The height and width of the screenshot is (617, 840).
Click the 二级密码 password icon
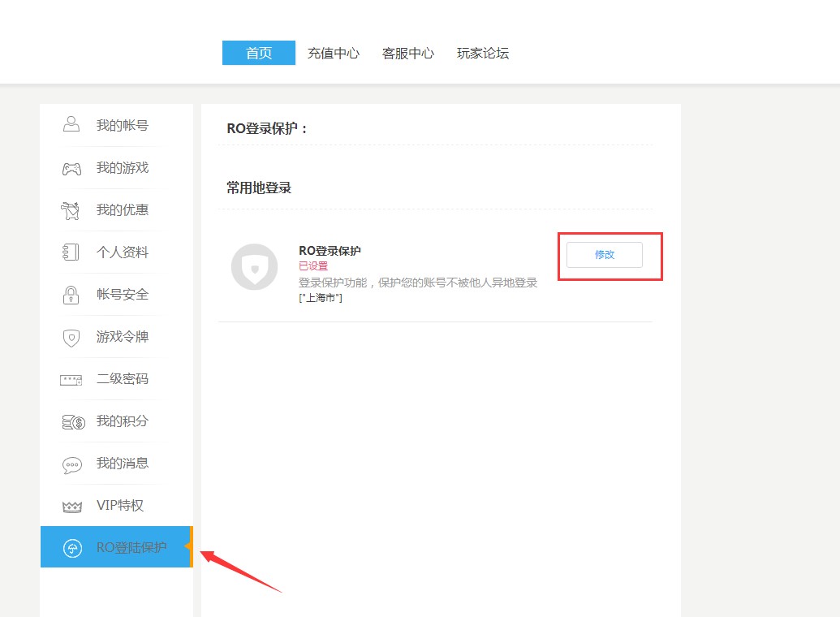(71, 380)
